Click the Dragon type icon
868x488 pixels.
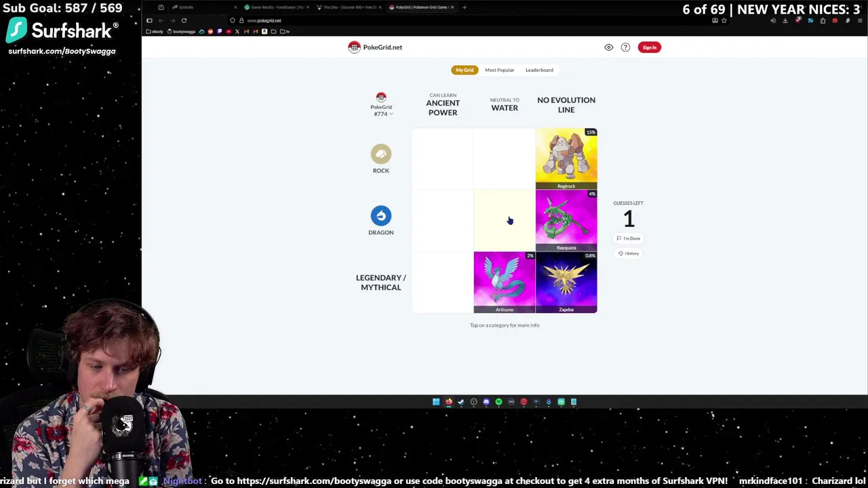pos(381,216)
